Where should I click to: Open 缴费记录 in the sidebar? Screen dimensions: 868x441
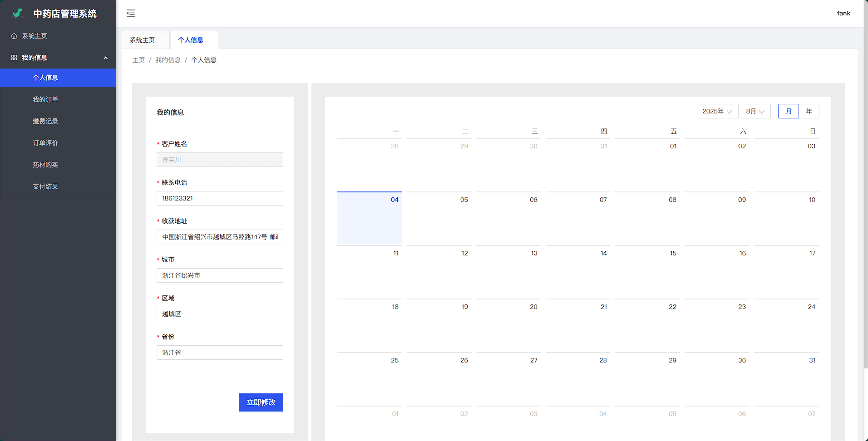coord(45,121)
